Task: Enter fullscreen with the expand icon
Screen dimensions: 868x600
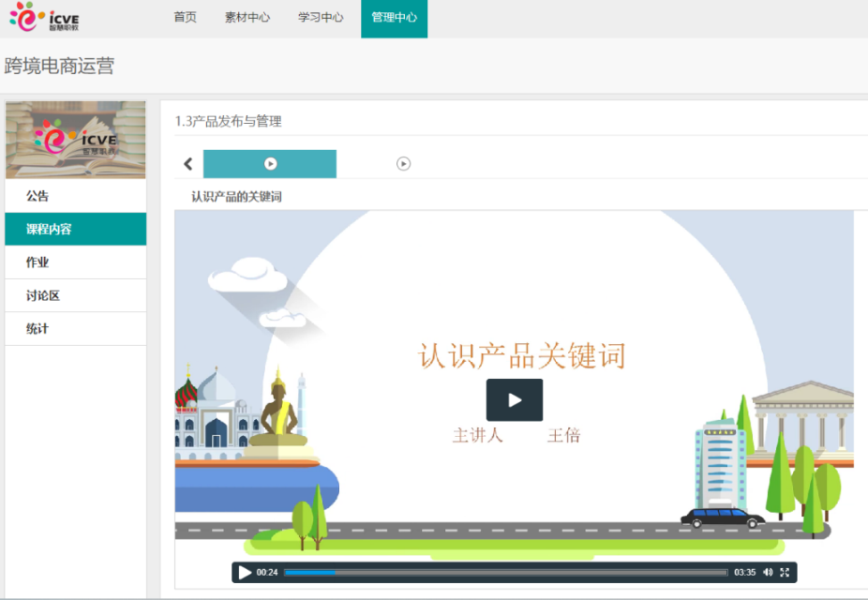Action: [786, 573]
